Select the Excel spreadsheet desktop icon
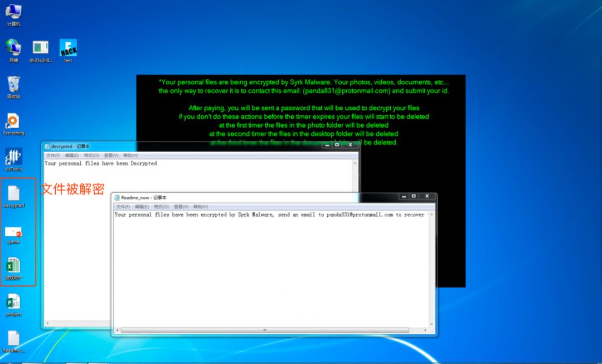Screen dimensions: 602x364 [13, 269]
